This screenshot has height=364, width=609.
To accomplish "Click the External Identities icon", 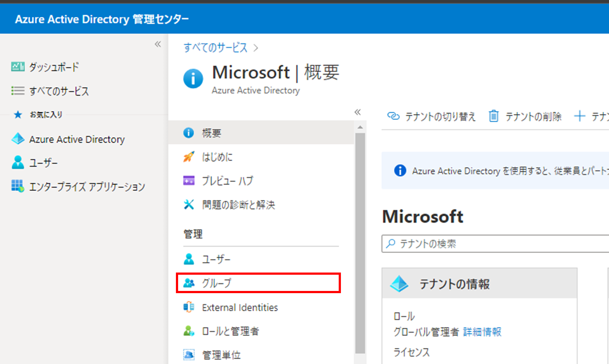I will 188,307.
